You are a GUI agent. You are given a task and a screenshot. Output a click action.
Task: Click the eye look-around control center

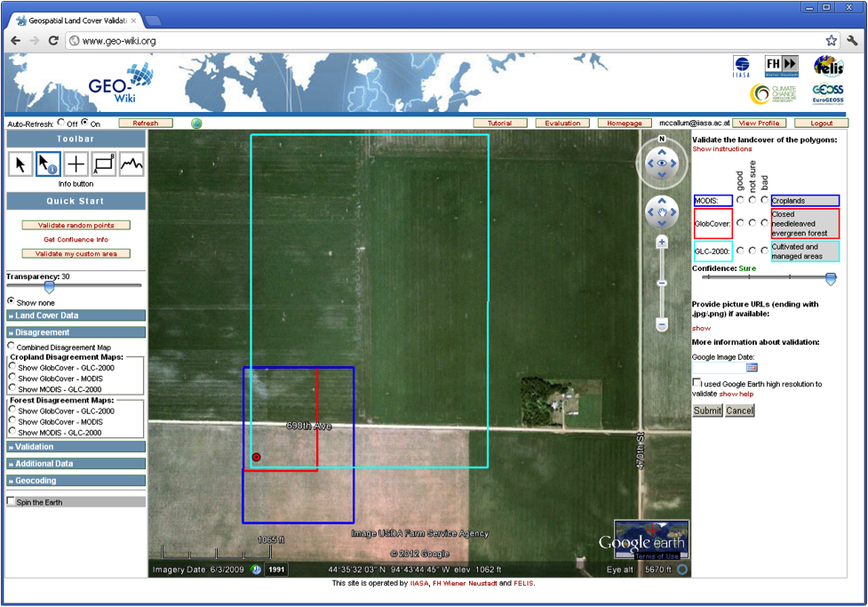[662, 163]
